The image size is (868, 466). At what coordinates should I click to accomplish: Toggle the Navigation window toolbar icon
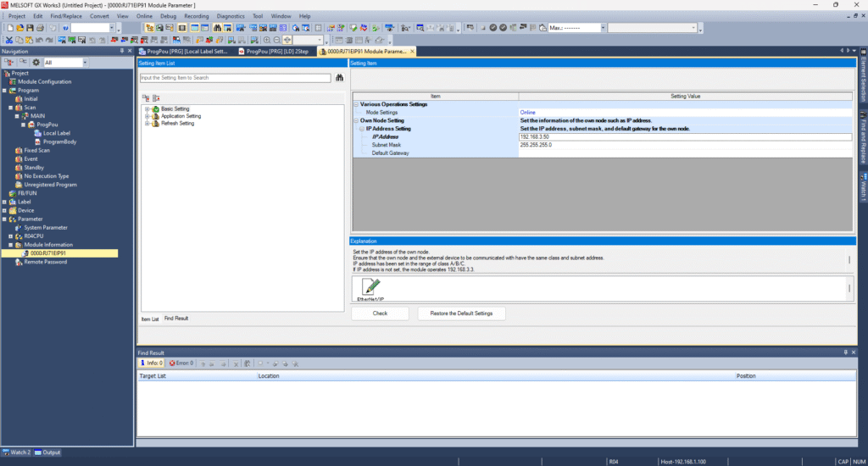[149, 28]
